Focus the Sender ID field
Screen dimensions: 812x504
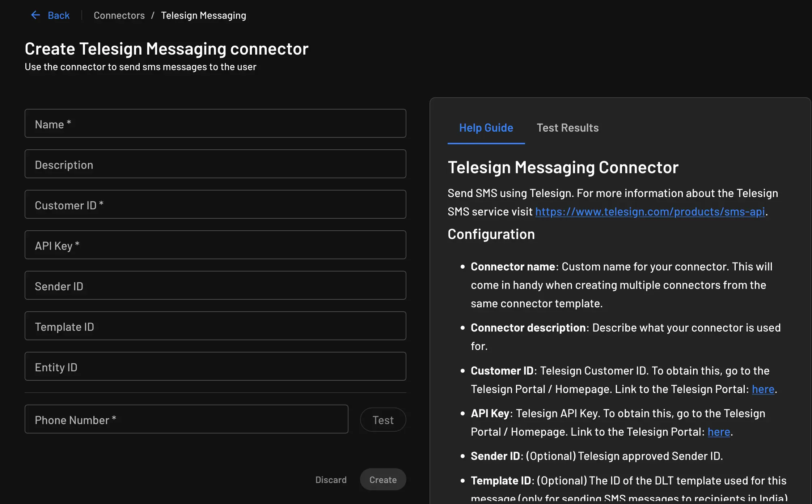point(215,285)
